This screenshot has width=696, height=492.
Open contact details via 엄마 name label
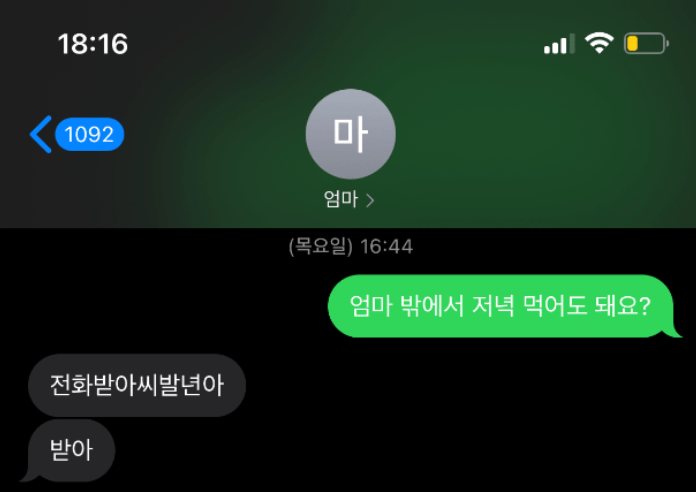(340, 199)
